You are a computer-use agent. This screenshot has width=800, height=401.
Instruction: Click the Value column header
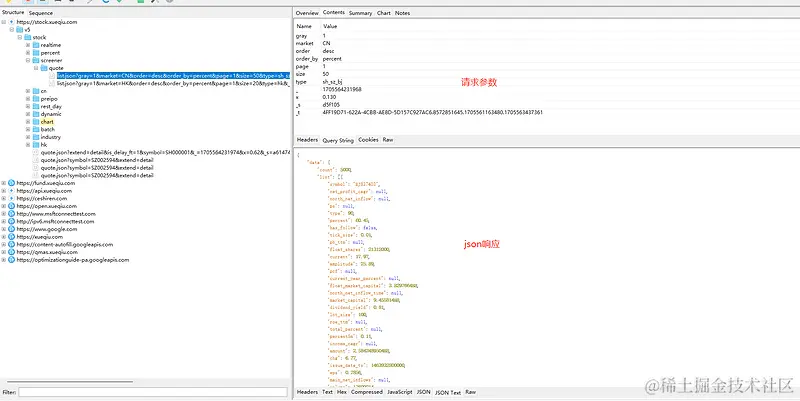[x=330, y=26]
